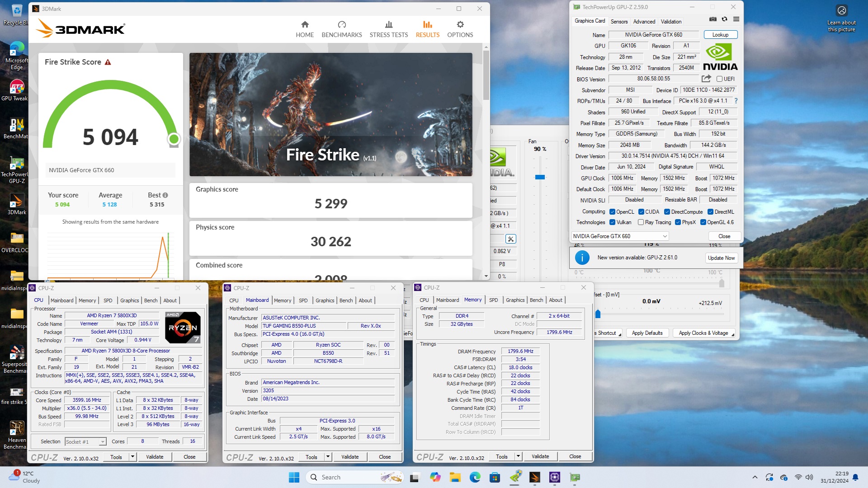Open the HOME section in 3DMark
Image resolution: width=868 pixels, height=488 pixels.
coord(305,29)
